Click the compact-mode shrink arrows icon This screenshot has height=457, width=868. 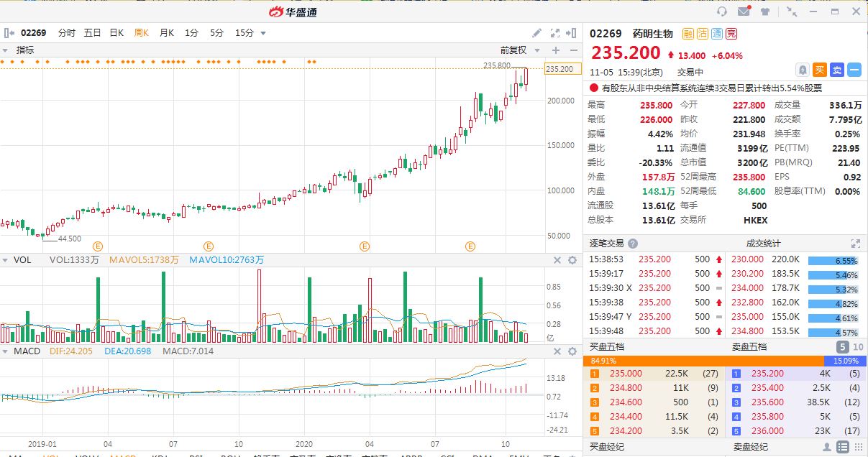click(792, 11)
